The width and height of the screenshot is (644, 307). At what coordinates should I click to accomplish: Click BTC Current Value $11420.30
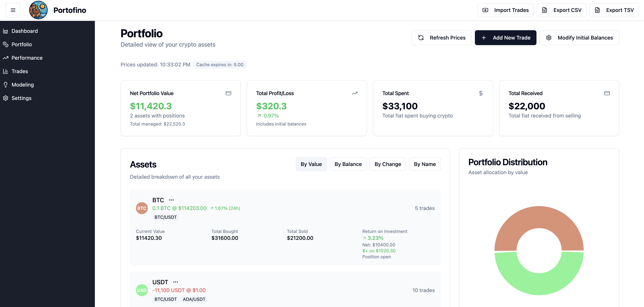(149, 238)
